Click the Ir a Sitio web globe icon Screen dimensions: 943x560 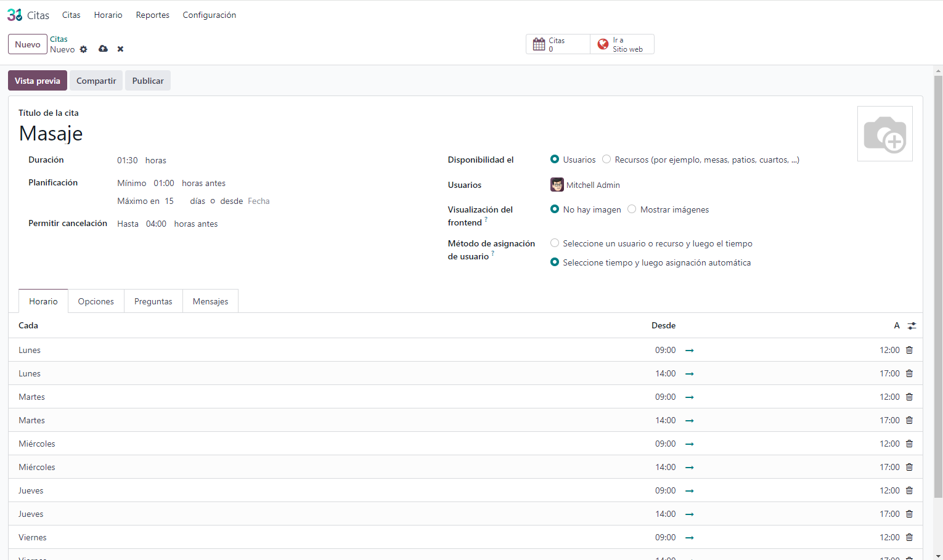click(603, 44)
